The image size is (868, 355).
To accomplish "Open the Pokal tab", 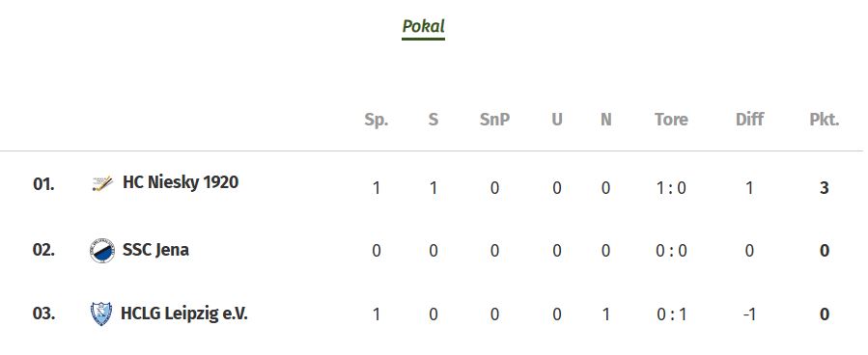I will tap(424, 27).
